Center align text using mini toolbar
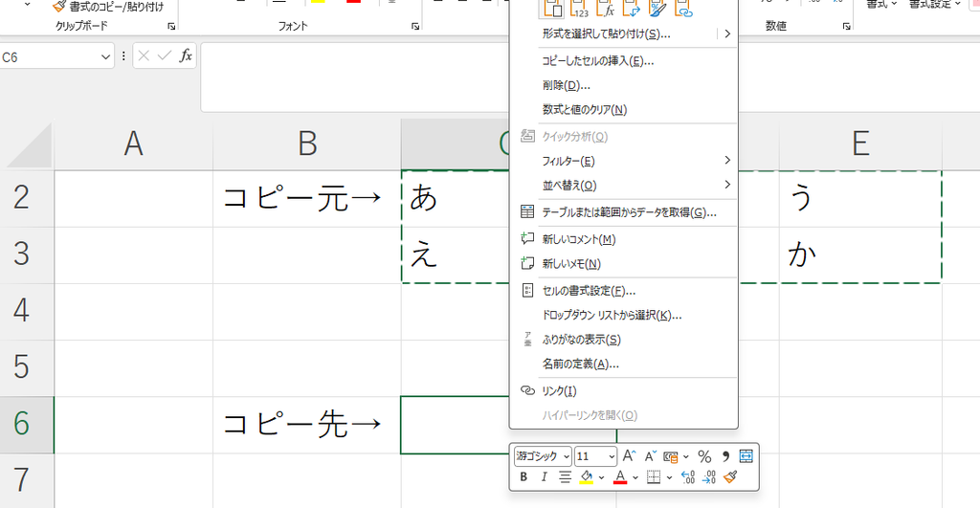This screenshot has height=508, width=980. [565, 477]
